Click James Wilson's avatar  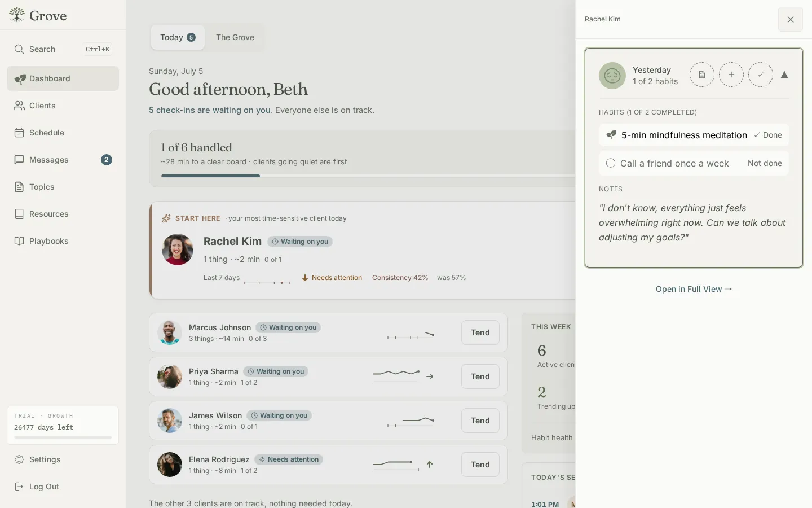click(170, 421)
